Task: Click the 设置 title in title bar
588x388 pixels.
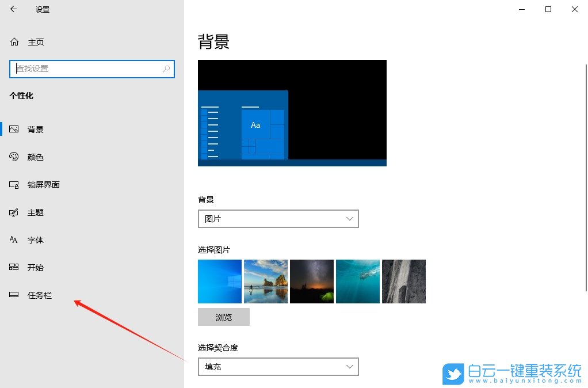Action: 42,9
